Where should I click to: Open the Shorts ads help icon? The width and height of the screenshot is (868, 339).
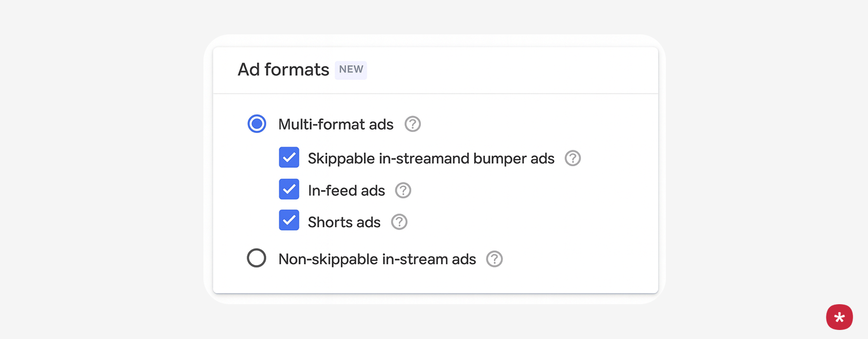[399, 222]
